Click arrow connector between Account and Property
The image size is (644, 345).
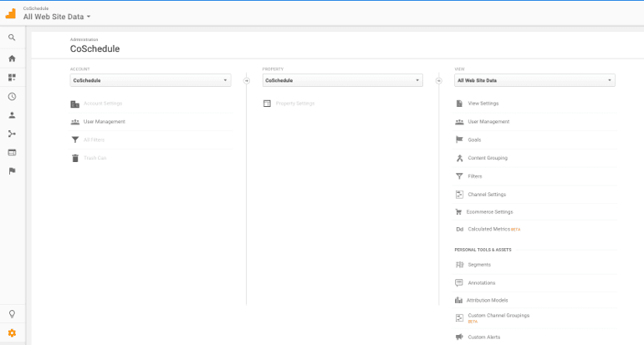coord(247,81)
